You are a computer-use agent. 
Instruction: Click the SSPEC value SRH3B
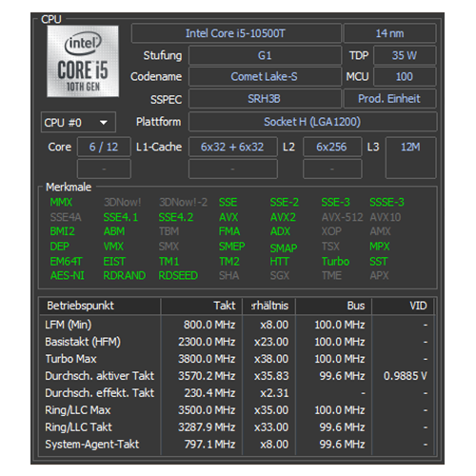[x=265, y=99]
